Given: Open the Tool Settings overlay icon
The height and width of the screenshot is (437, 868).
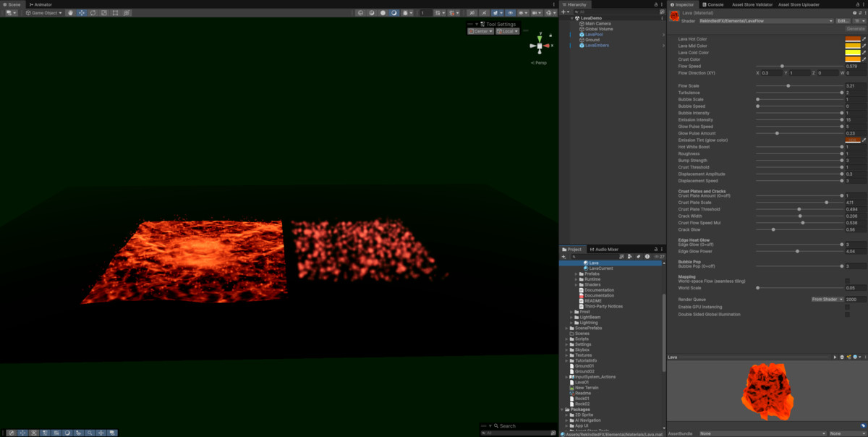Looking at the screenshot, I should pos(482,24).
